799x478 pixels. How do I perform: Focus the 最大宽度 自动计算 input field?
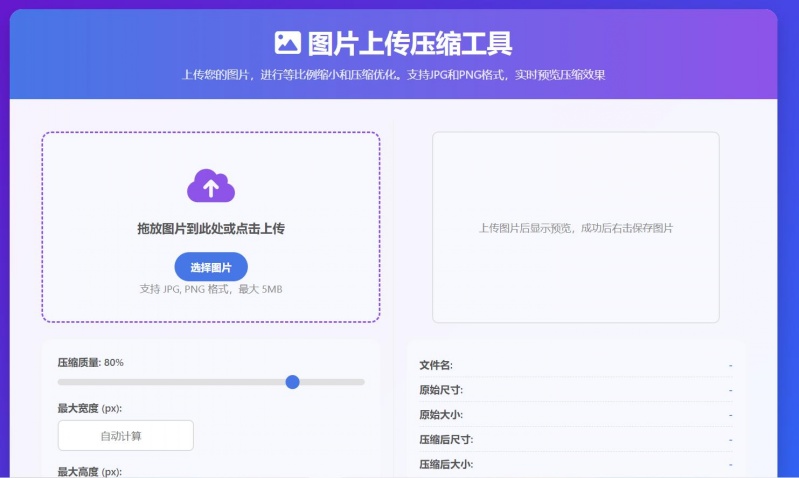(x=125, y=435)
